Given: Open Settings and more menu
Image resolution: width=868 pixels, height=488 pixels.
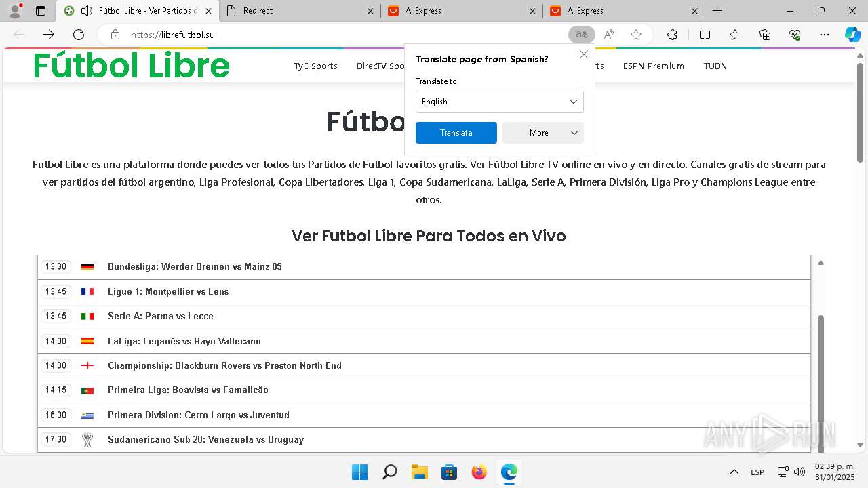Looking at the screenshot, I should [825, 35].
